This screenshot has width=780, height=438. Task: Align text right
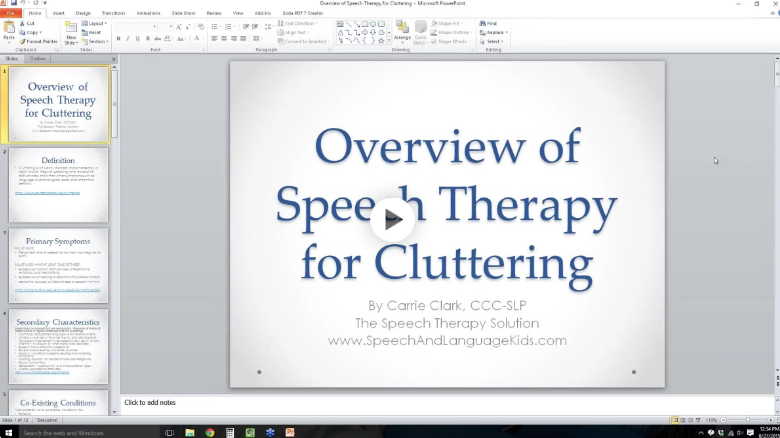pyautogui.click(x=233, y=38)
